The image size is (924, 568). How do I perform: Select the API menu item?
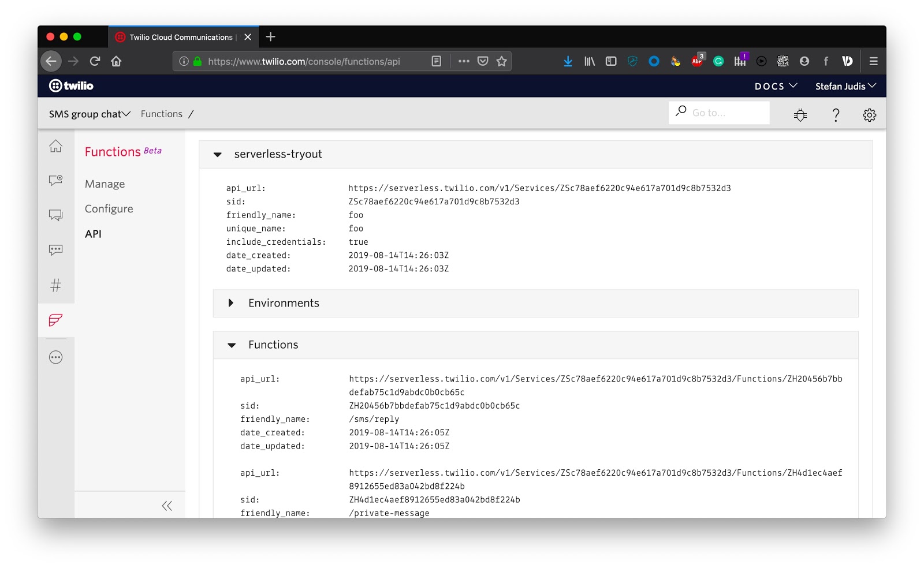click(93, 234)
